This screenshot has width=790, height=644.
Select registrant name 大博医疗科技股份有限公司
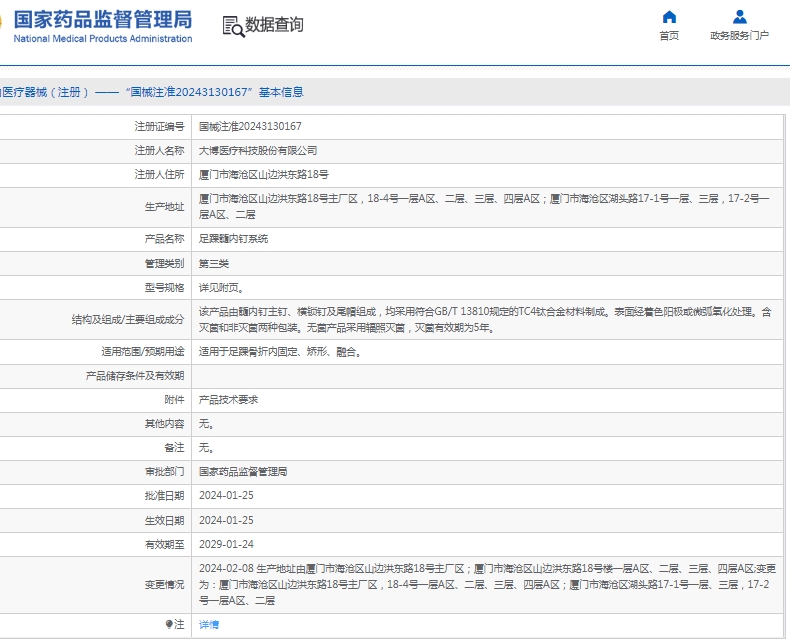258,151
